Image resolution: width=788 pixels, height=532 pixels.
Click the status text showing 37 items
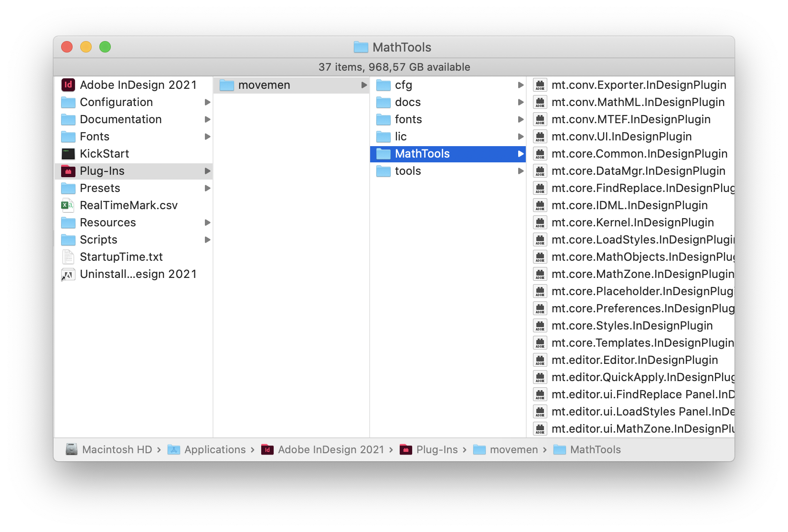click(394, 67)
